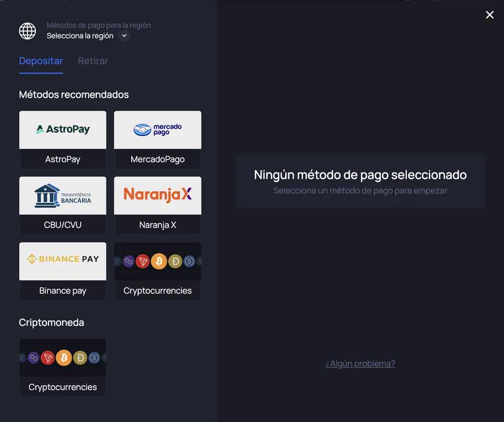
Task: Click Dogecoin icon in Criptomoneda section card
Action: pos(80,358)
